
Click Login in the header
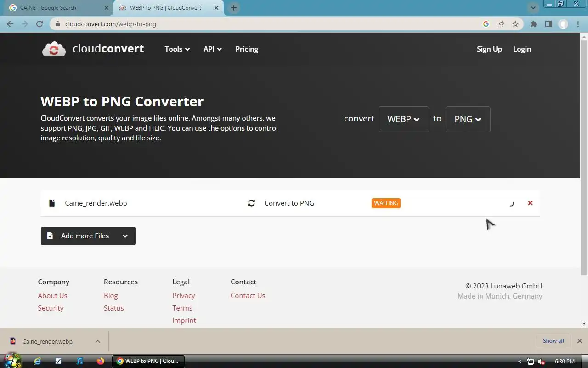[x=522, y=49]
